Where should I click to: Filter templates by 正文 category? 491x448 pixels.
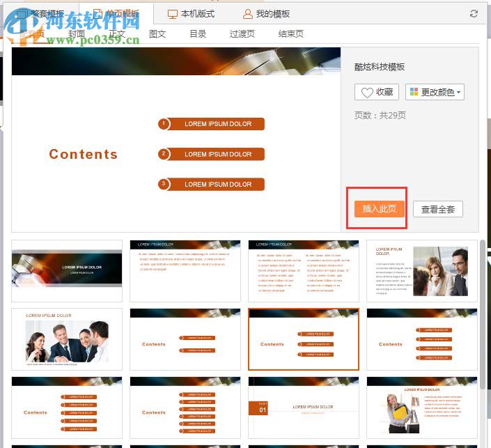pyautogui.click(x=117, y=33)
